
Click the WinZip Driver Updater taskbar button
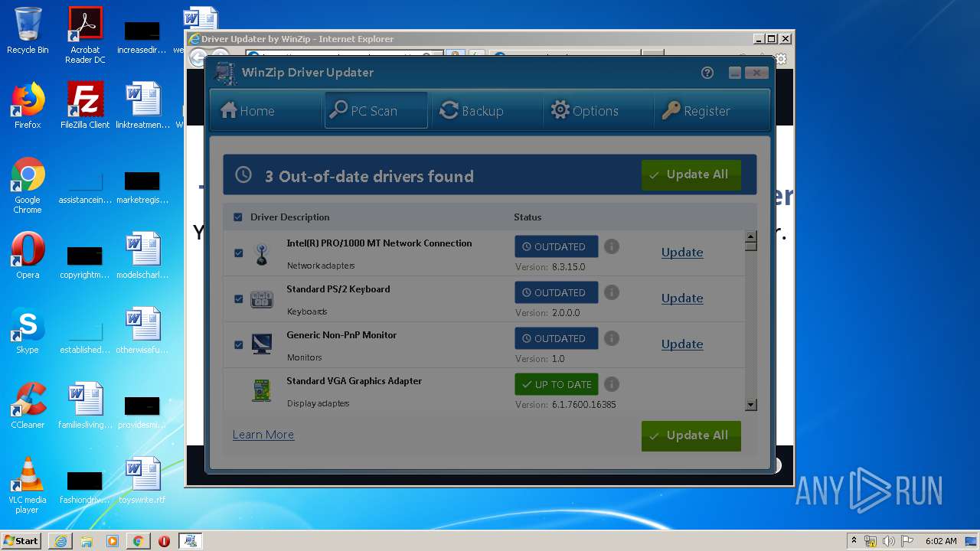click(191, 541)
